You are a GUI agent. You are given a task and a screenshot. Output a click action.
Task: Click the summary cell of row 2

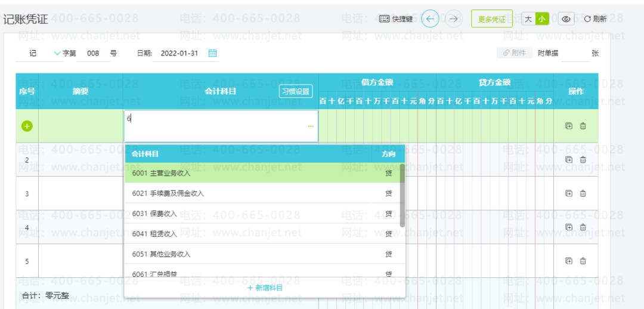pyautogui.click(x=80, y=160)
